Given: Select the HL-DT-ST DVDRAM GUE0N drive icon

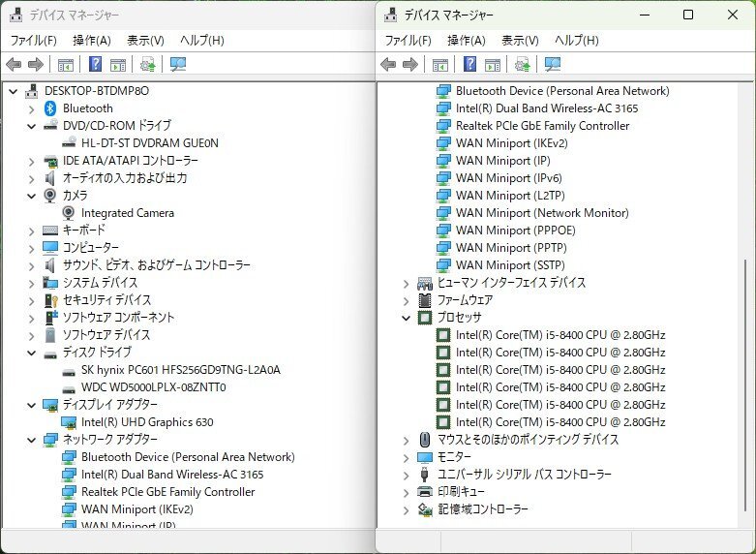Looking at the screenshot, I should coord(69,142).
